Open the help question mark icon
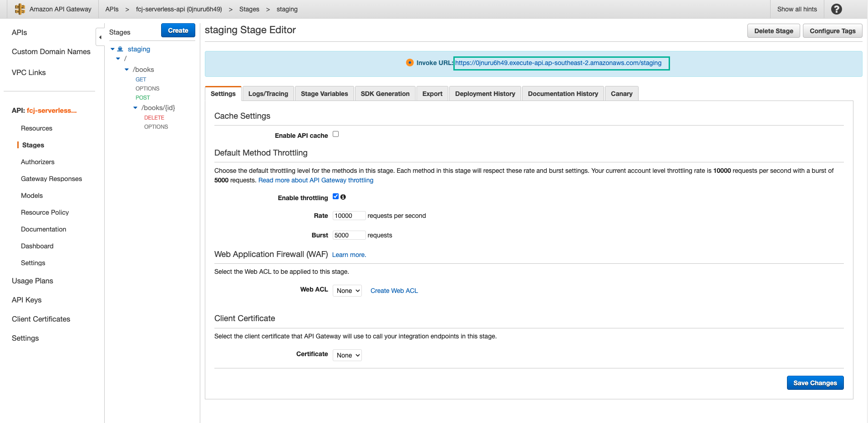Image resolution: width=868 pixels, height=423 pixels. click(x=837, y=9)
